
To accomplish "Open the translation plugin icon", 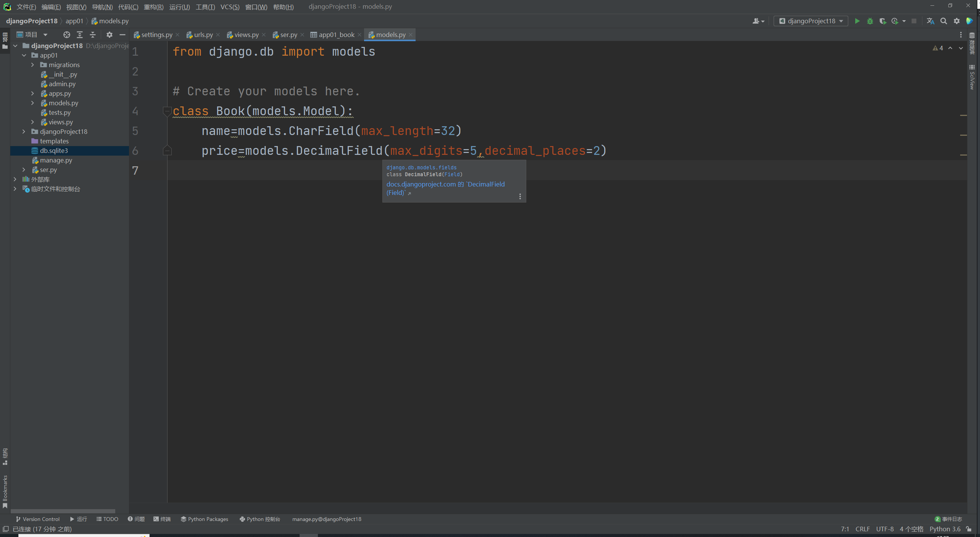I will click(930, 21).
